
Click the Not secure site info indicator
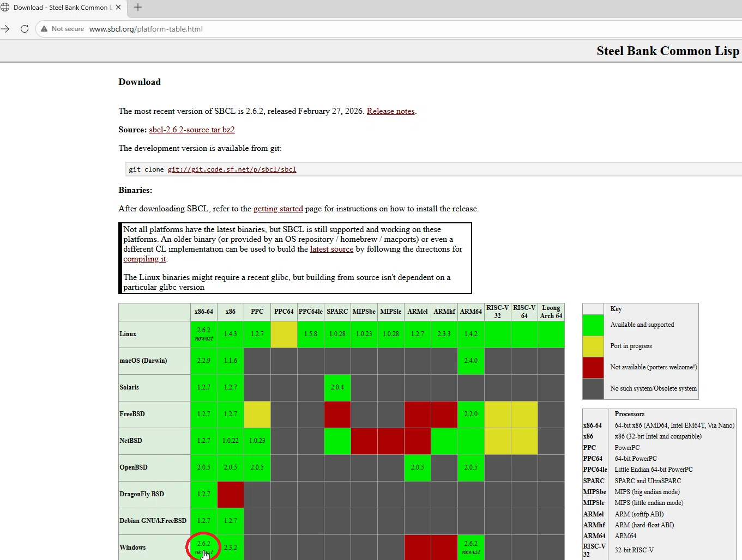(63, 29)
